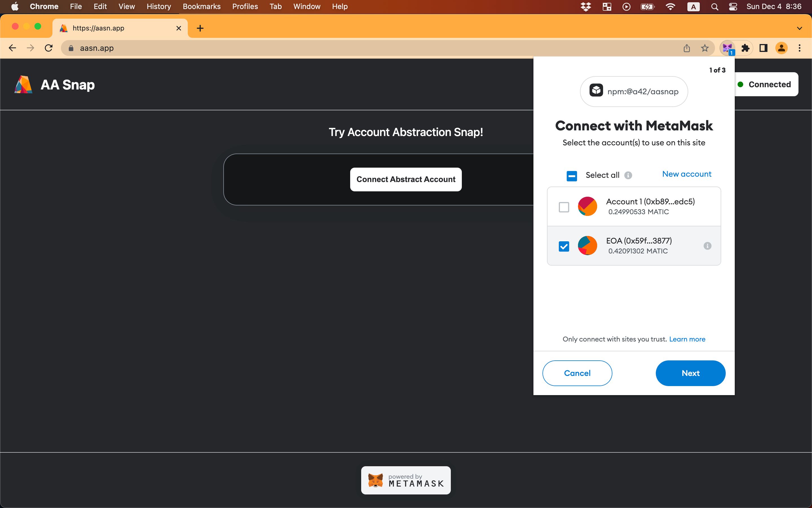This screenshot has width=812, height=508.
Task: Check the Account 1 checkbox
Action: (x=564, y=207)
